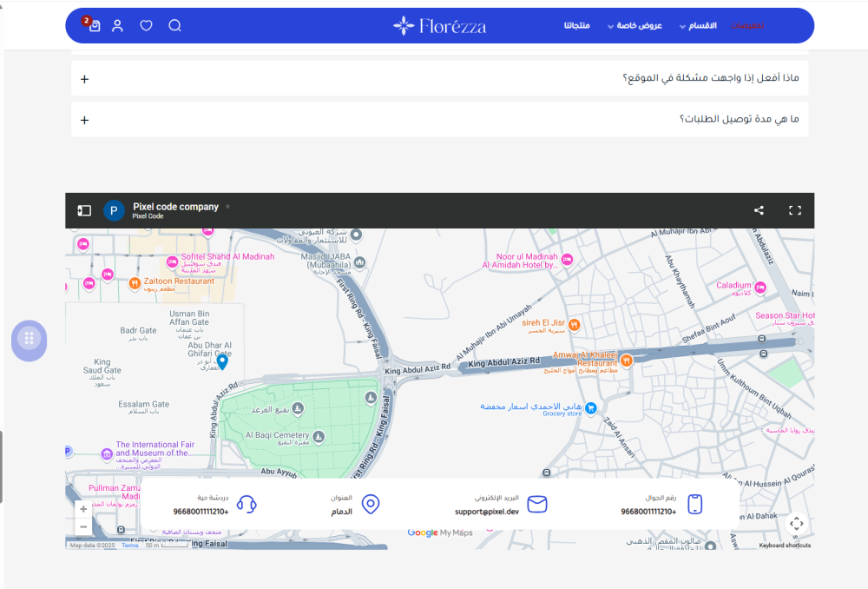Click the red التخفيضات menu item
This screenshot has height=589, width=868.
pyautogui.click(x=747, y=26)
